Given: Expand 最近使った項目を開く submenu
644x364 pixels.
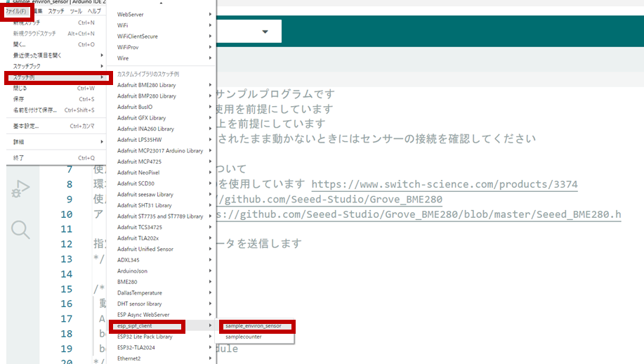Looking at the screenshot, I should click(55, 56).
